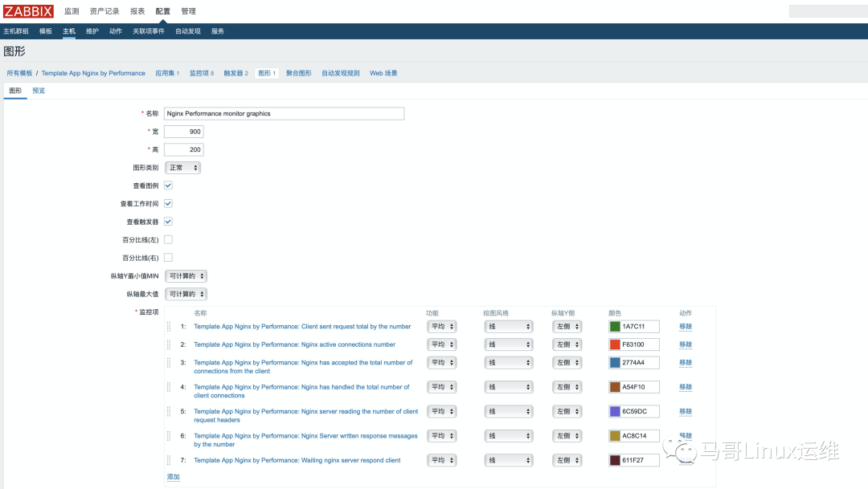
Task: Click the purple 6C59DC color swatch
Action: pos(615,412)
